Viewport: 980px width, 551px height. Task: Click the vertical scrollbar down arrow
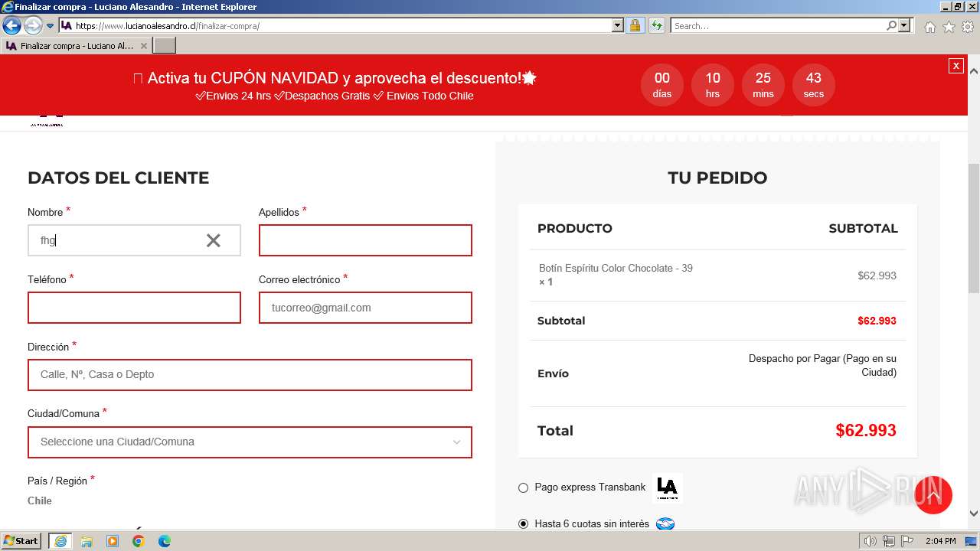pos(974,514)
